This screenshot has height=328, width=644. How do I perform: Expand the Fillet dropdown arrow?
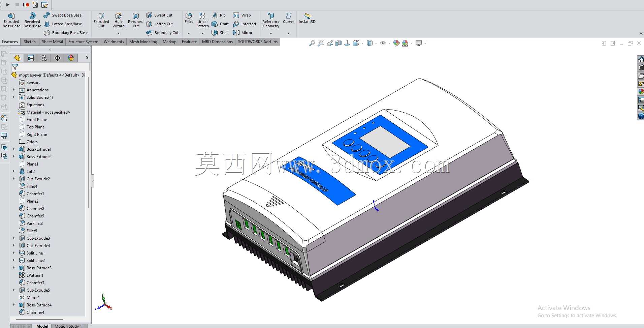coord(189,33)
